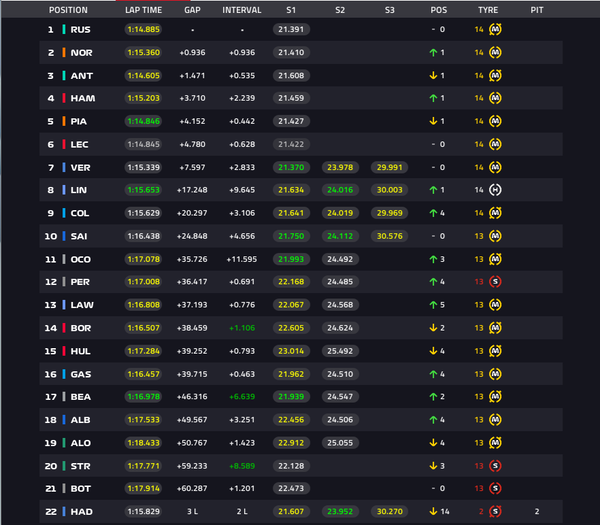Select driver HAM in the standings
The image size is (600, 525).
click(83, 98)
